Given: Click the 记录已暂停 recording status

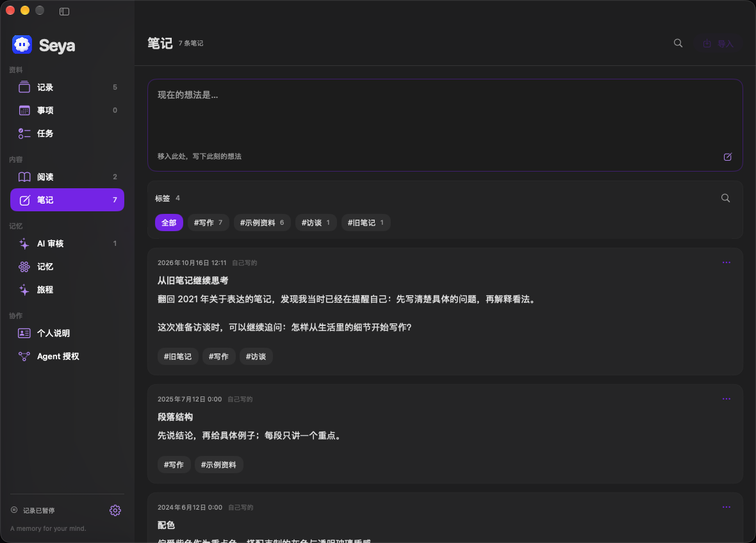Looking at the screenshot, I should pyautogui.click(x=33, y=510).
